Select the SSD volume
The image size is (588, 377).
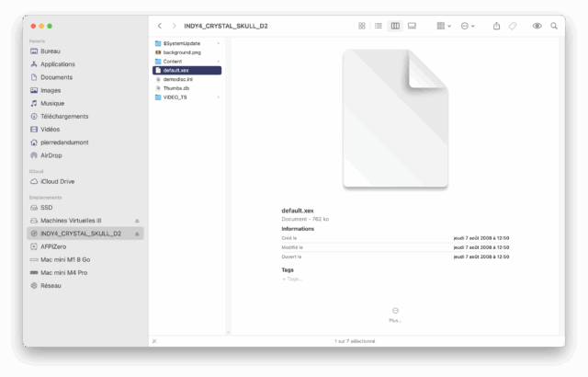coord(85,208)
